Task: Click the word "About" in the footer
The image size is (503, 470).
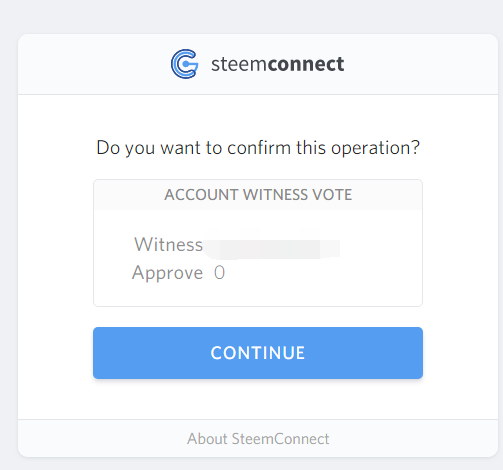Action: pos(207,439)
